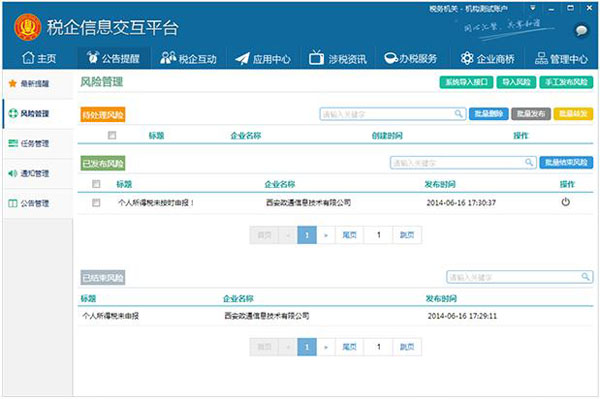Click 批量结束风险 blue button
The image size is (600, 399).
coord(566,162)
